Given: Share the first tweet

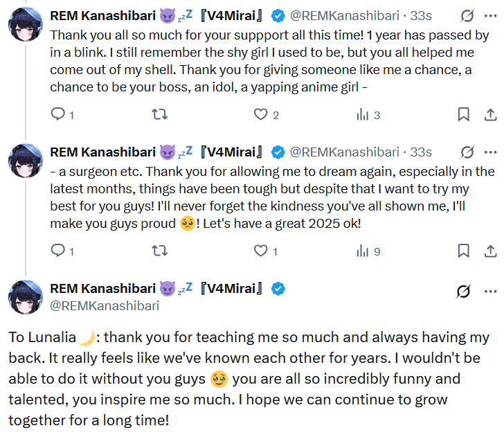Looking at the screenshot, I should pyautogui.click(x=489, y=115).
